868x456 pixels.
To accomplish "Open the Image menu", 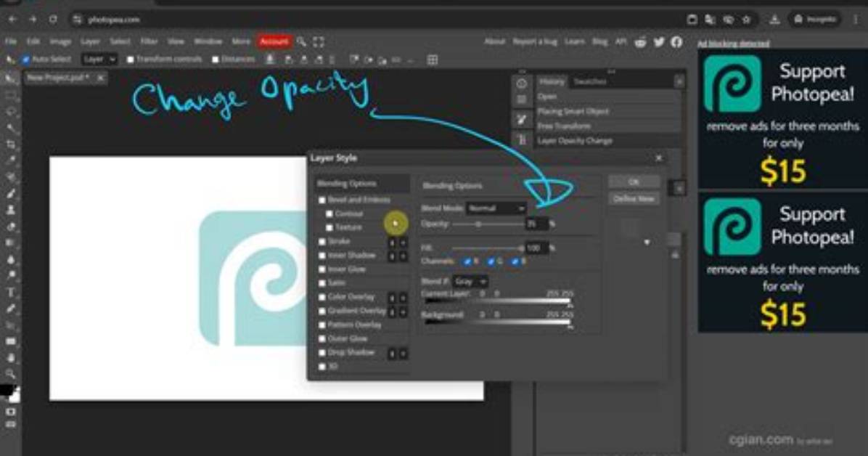I will (60, 41).
